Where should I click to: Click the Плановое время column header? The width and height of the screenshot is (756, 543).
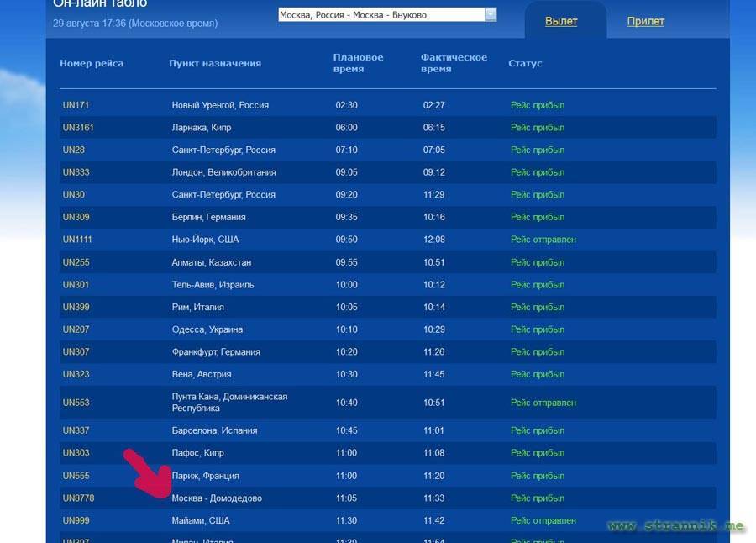point(358,63)
